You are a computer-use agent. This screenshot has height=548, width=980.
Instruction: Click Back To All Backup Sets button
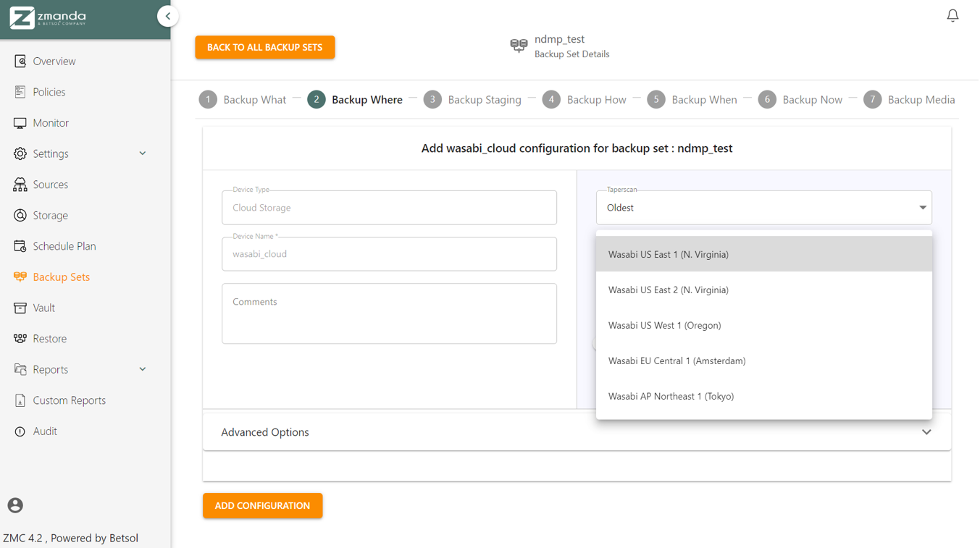coord(265,47)
